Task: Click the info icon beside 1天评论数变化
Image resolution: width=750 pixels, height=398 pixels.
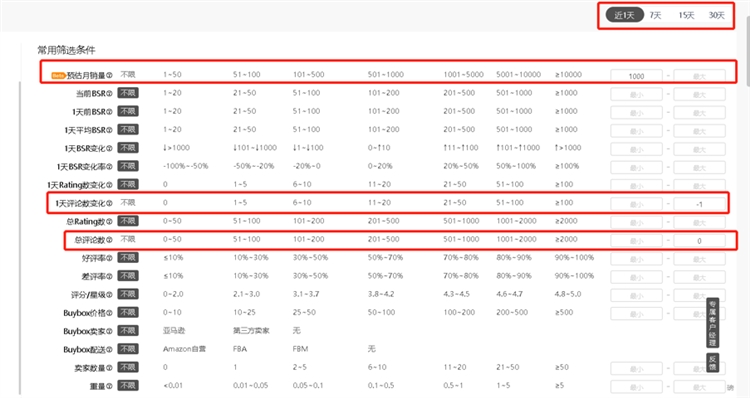Action: [109, 203]
